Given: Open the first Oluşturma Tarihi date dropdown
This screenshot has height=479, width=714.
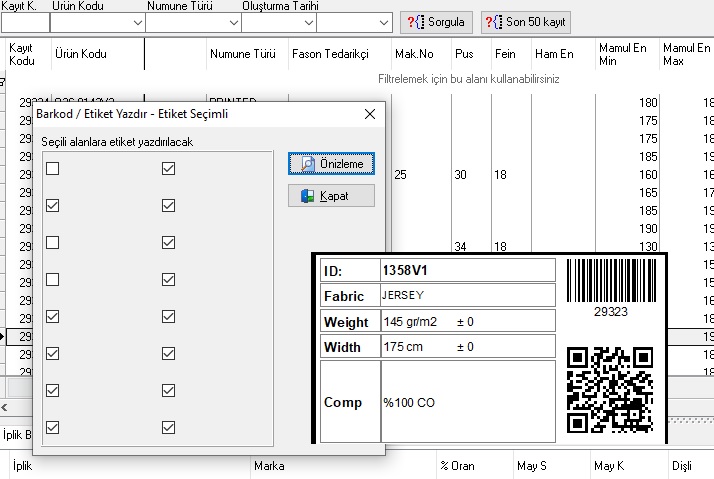Looking at the screenshot, I should pyautogui.click(x=307, y=22).
